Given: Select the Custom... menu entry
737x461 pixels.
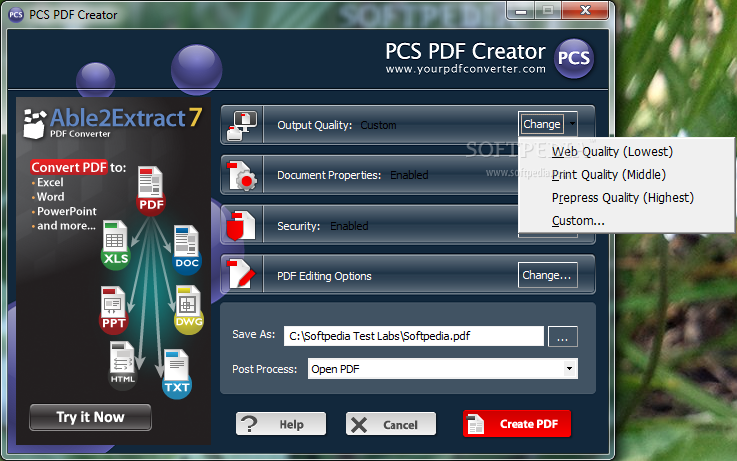Looking at the screenshot, I should [x=578, y=221].
